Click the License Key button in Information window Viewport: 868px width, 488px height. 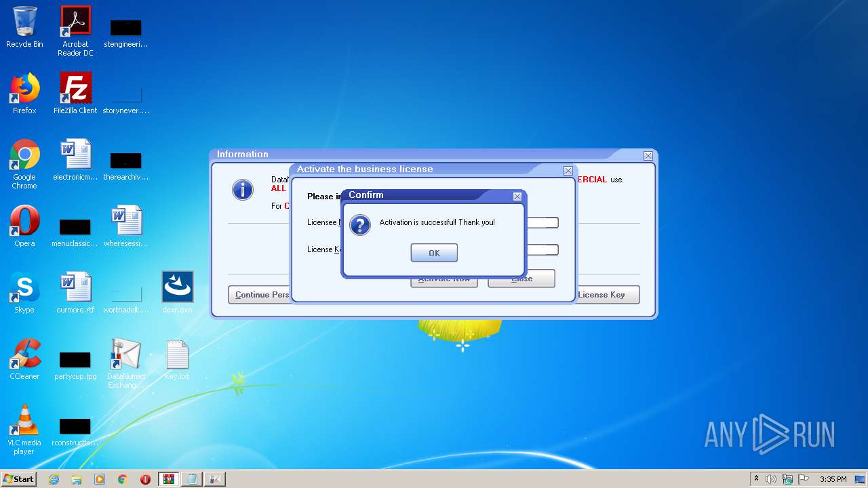tap(608, 295)
